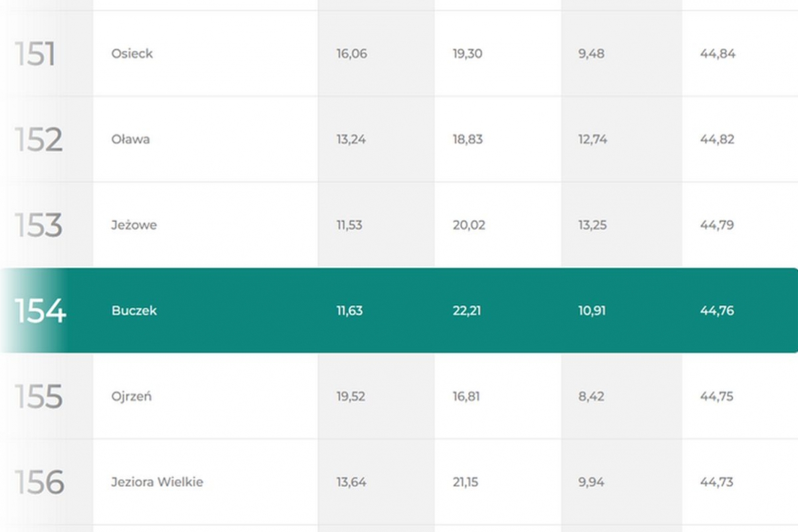This screenshot has height=532, width=798.
Task: Click rank number 152
Action: (x=39, y=140)
